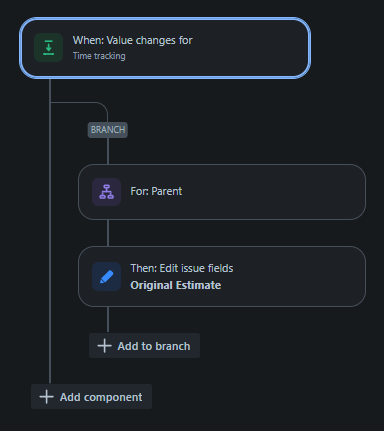Click connector line between For: Parent and Then action
384x431 pixels.
108,233
